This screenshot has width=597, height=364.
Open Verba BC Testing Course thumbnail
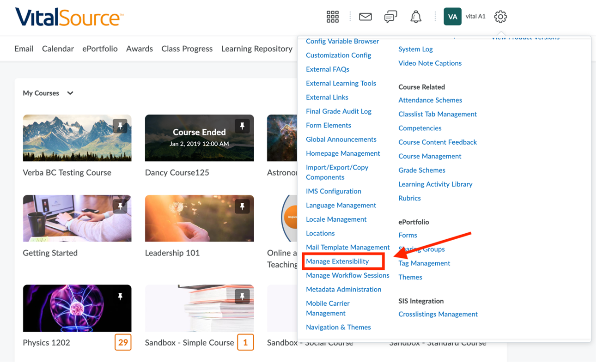coord(77,138)
